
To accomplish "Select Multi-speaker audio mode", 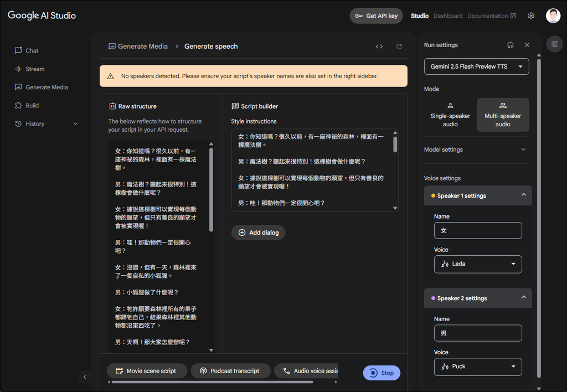I will coord(503,115).
